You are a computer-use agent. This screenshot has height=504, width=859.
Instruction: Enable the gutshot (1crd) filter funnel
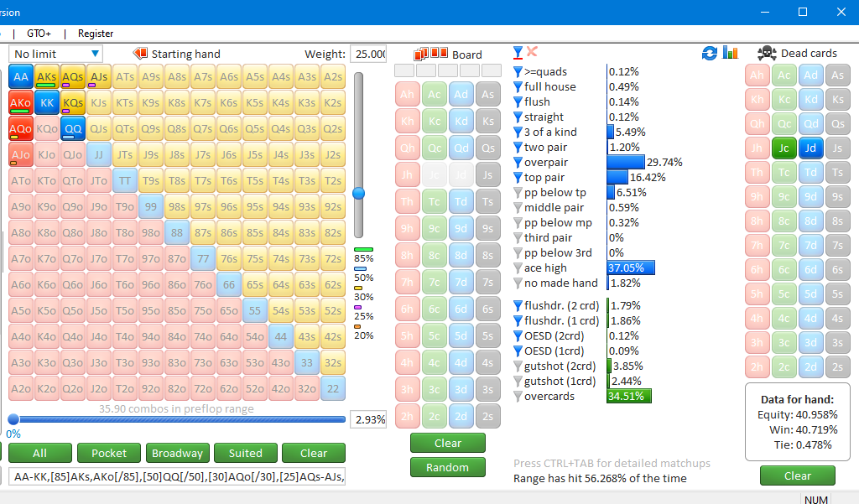click(518, 382)
